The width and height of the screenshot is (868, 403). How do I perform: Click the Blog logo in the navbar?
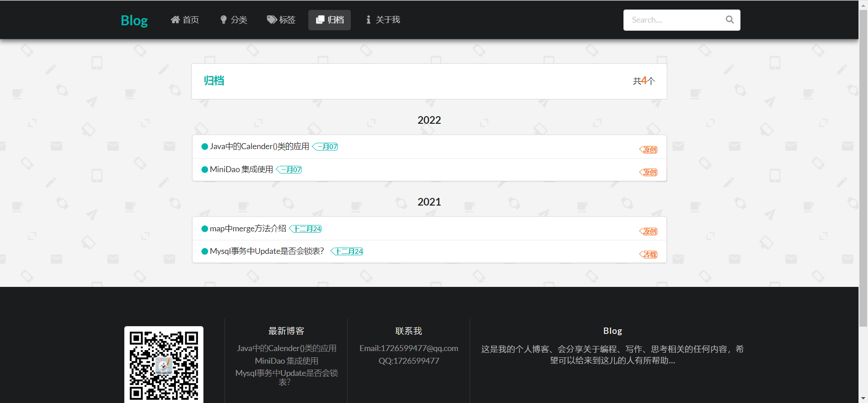(x=134, y=20)
